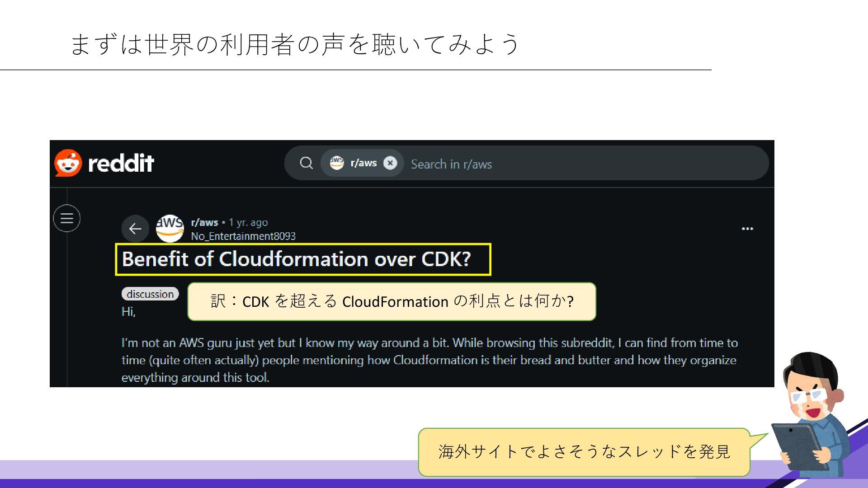Click the Japanese translation callout box
This screenshot has width=868, height=488.
pyautogui.click(x=392, y=301)
